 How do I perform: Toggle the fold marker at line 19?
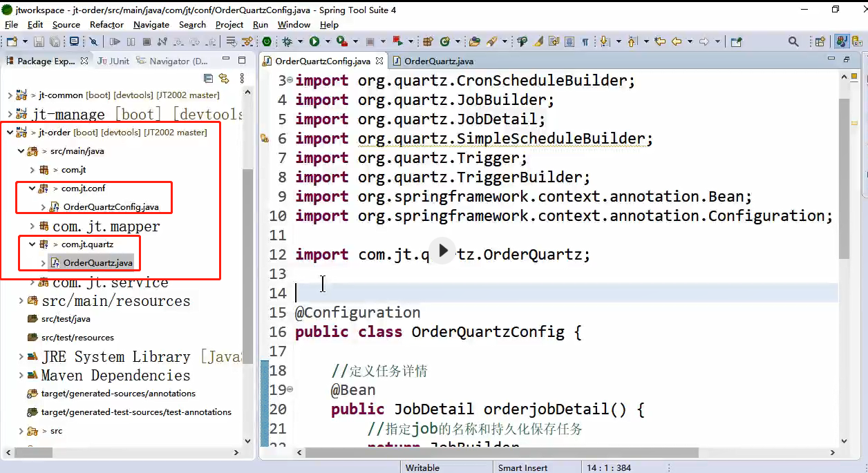[x=290, y=390]
